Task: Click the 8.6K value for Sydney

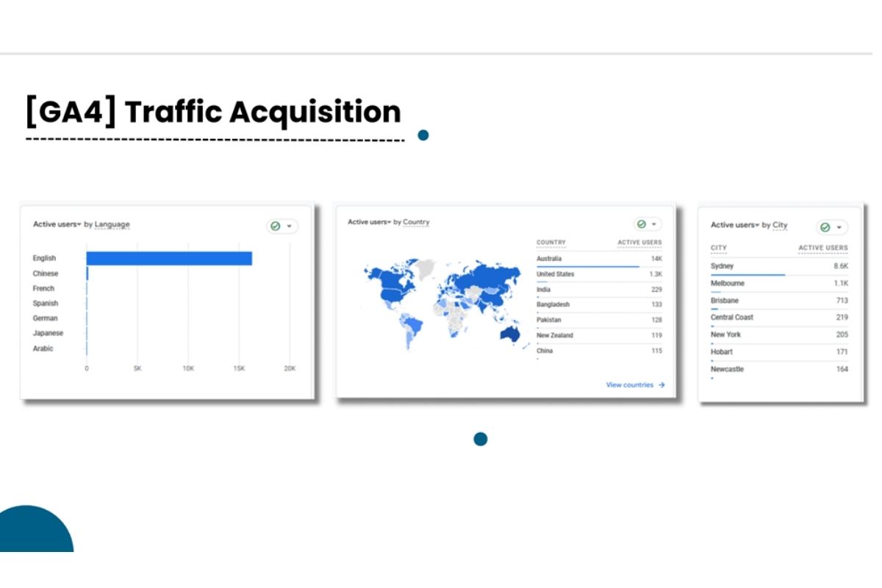Action: click(x=841, y=266)
